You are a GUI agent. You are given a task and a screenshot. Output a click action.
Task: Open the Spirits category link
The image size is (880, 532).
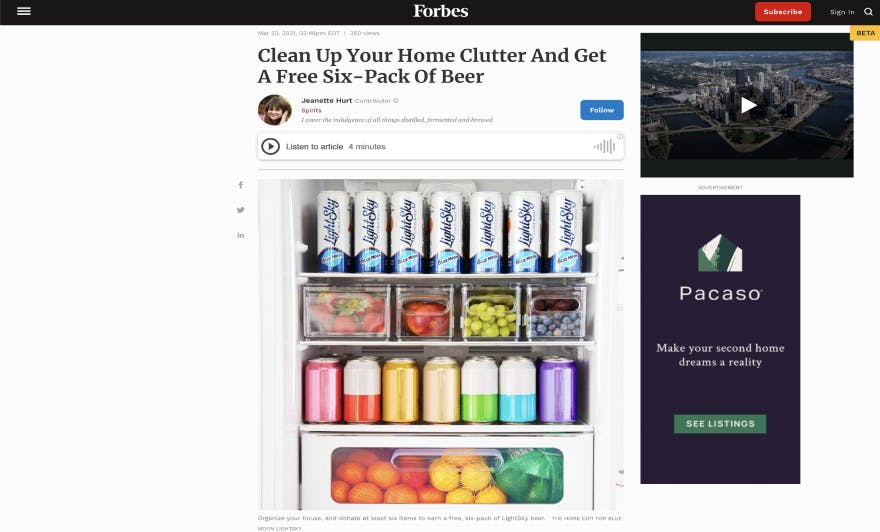tap(311, 111)
